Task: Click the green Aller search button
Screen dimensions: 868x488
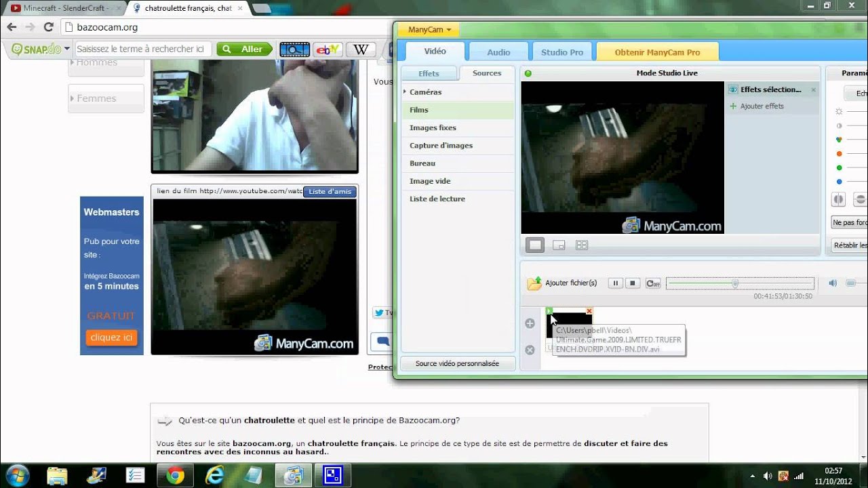Action: pos(244,49)
